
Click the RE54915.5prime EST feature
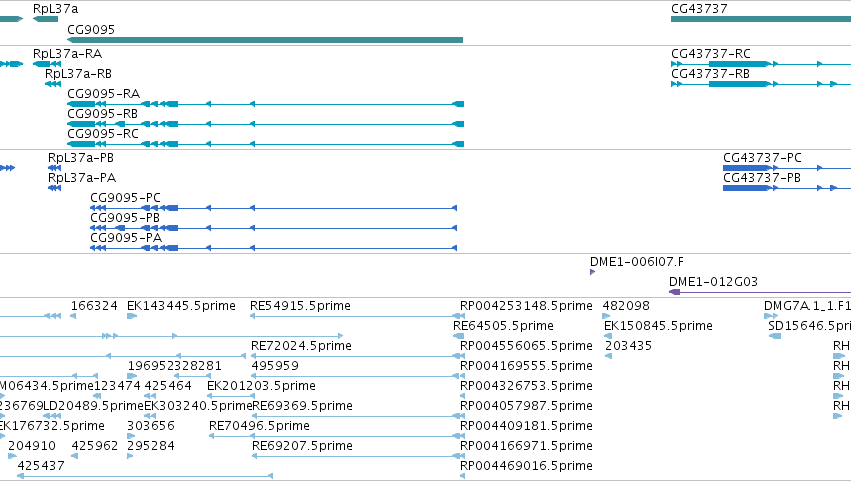[355, 316]
